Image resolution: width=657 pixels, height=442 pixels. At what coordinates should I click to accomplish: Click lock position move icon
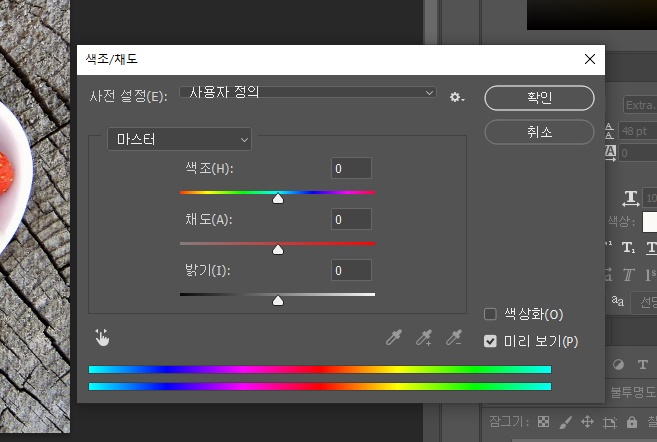click(587, 421)
